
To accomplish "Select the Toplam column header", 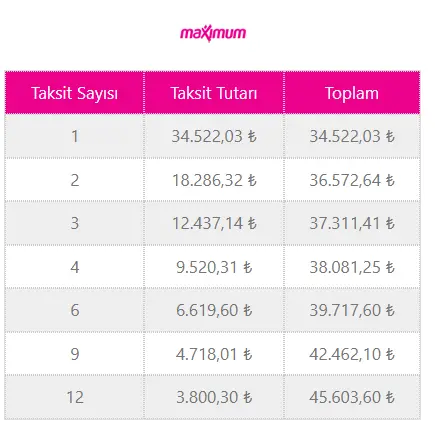I will pyautogui.click(x=352, y=93).
